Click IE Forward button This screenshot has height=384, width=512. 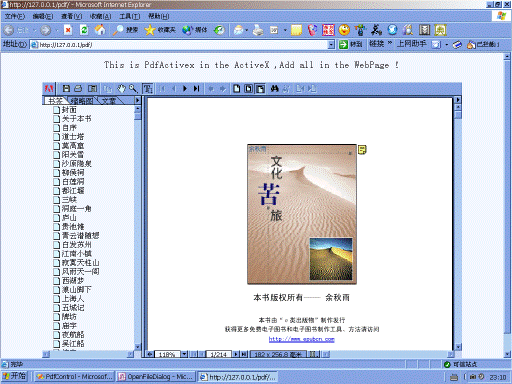(x=46, y=30)
